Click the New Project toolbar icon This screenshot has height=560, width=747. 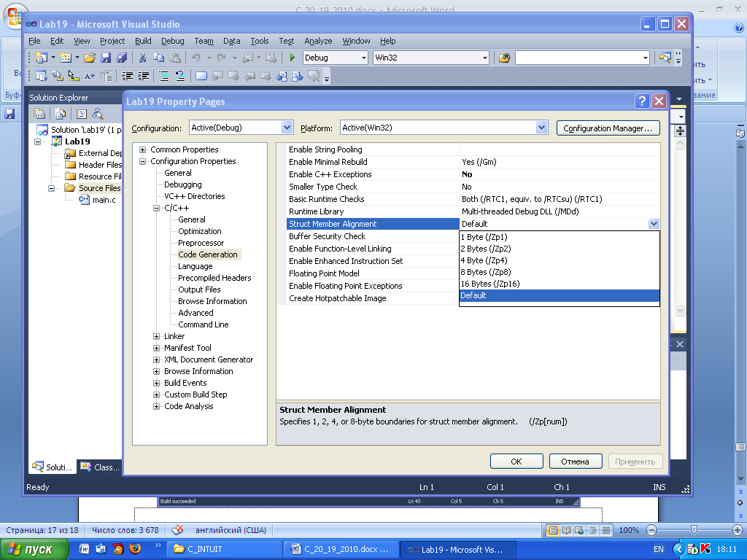41,58
